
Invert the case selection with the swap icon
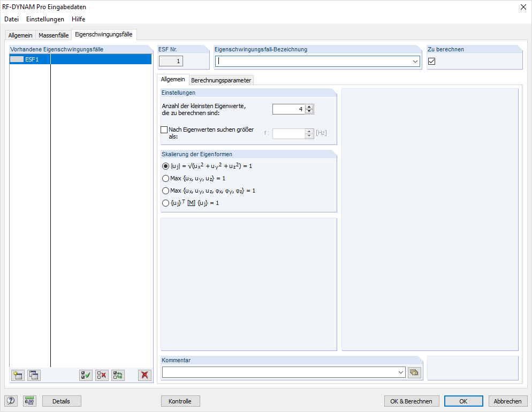[118, 375]
